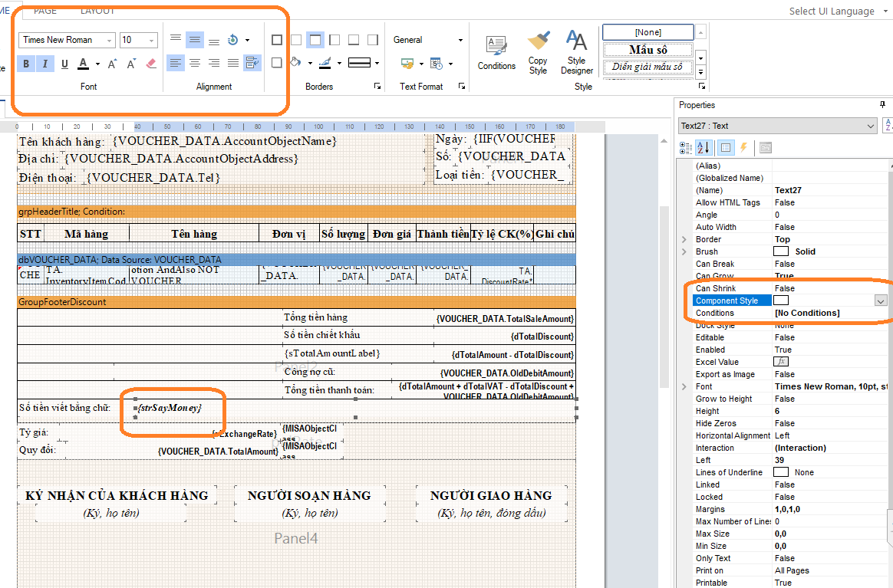The width and height of the screenshot is (893, 588).
Task: Click the Brush Solid color swatch
Action: 781,251
